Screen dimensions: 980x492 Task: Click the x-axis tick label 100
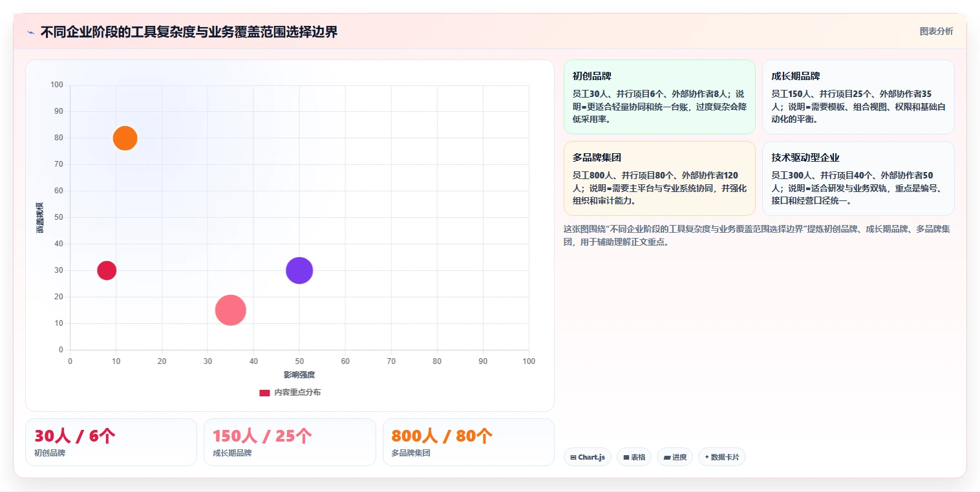(529, 361)
